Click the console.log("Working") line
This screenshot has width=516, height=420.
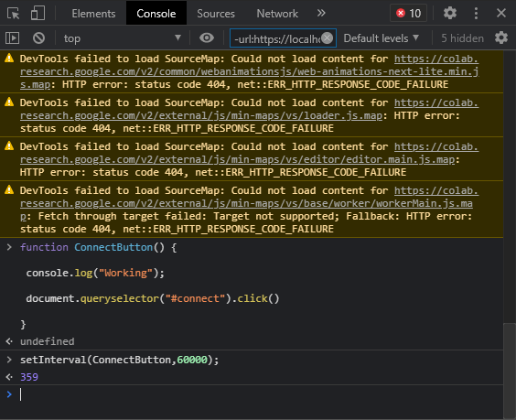coord(95,273)
